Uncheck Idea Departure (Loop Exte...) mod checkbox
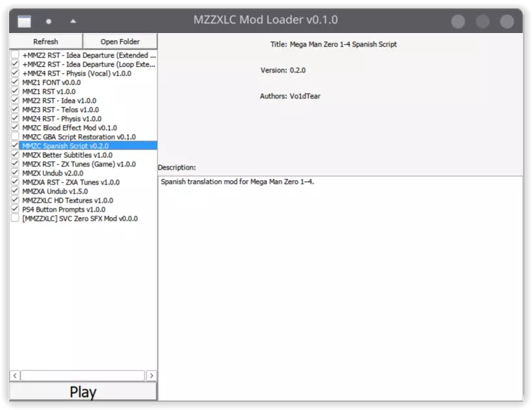The image size is (532, 410). [x=15, y=63]
